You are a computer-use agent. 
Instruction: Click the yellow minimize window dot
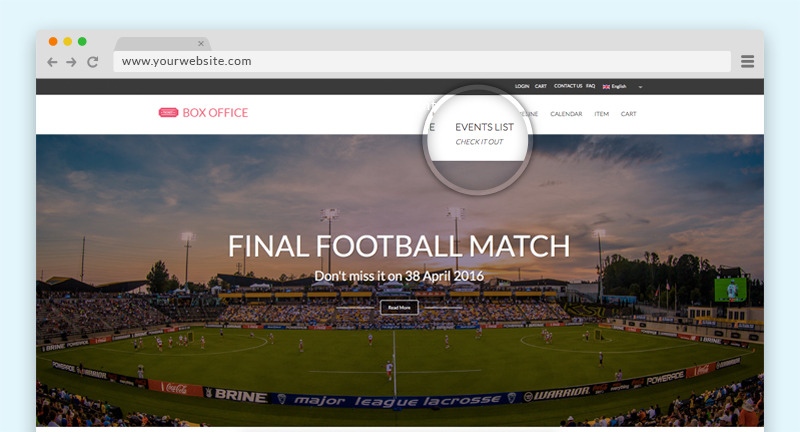[x=67, y=41]
